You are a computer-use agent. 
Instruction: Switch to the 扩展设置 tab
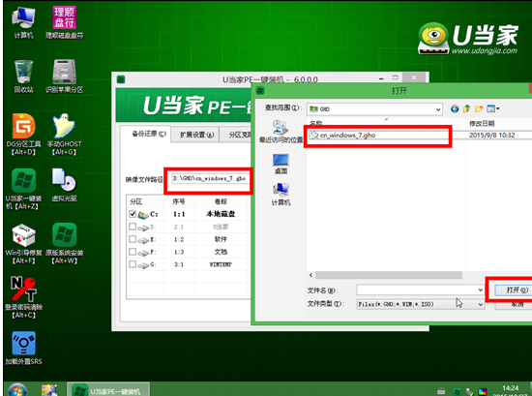tap(196, 135)
